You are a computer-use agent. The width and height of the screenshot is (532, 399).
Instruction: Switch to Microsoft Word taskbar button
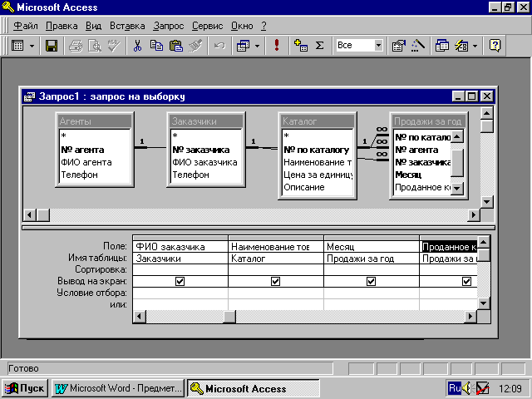[x=118, y=388]
